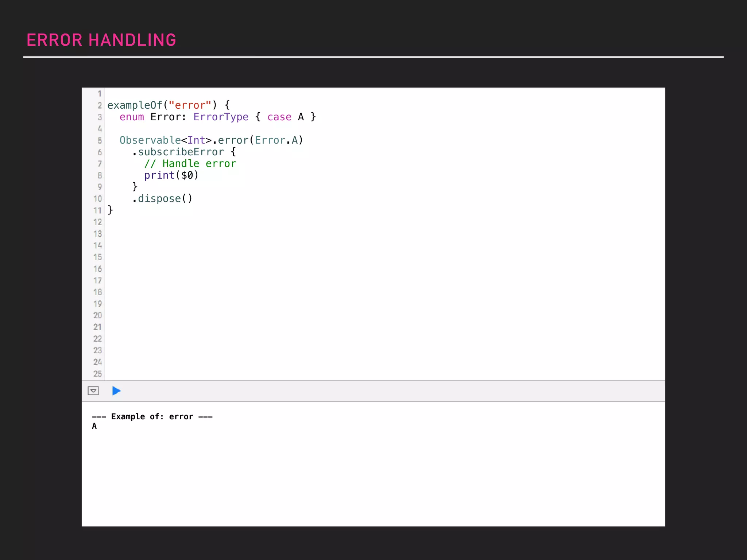Image resolution: width=747 pixels, height=560 pixels.
Task: Click the print($0) statement
Action: 171,175
